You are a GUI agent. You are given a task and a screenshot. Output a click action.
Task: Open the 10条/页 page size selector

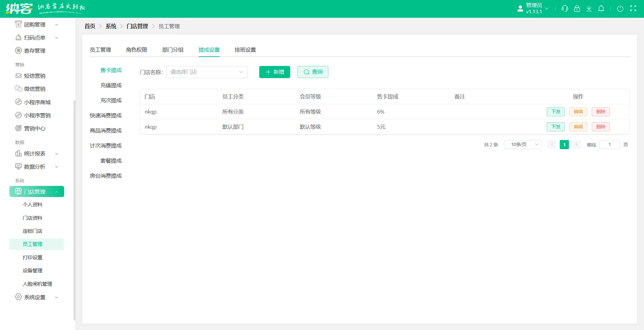[522, 144]
